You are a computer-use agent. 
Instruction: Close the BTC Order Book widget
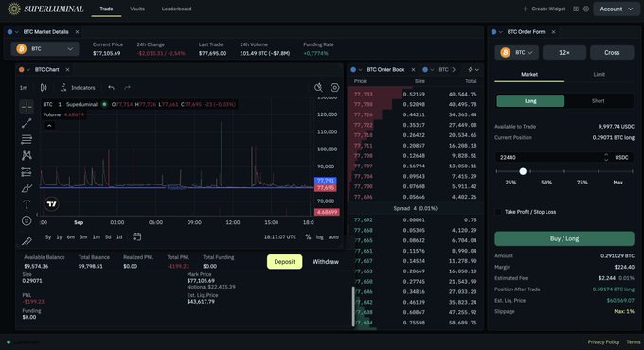413,70
